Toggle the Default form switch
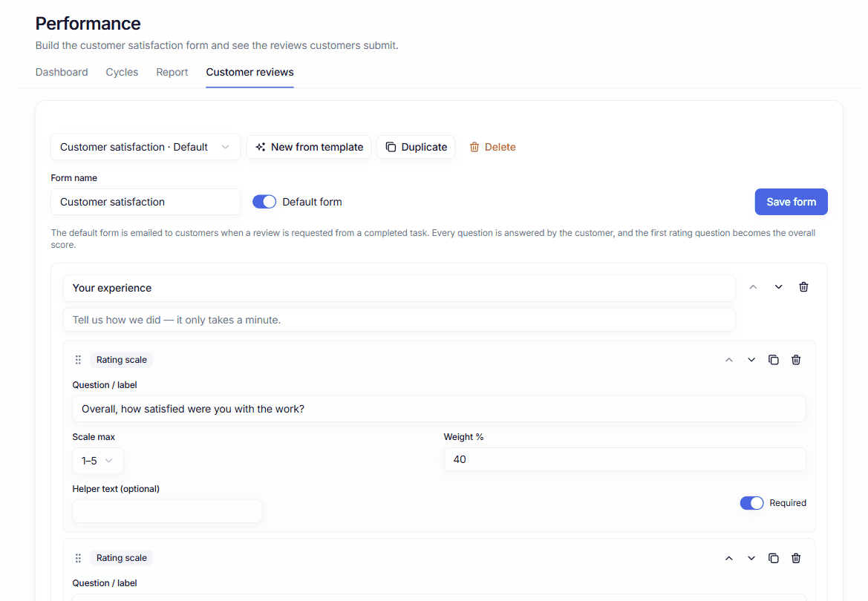This screenshot has width=868, height=601. 264,202
